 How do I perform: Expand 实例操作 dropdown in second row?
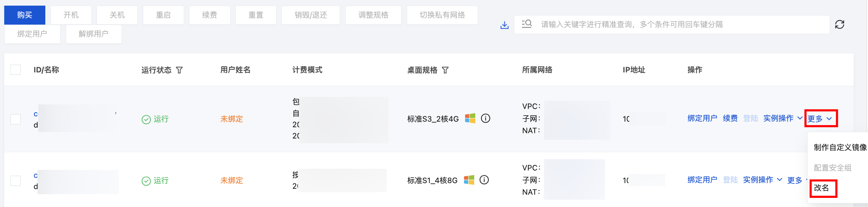(x=762, y=180)
